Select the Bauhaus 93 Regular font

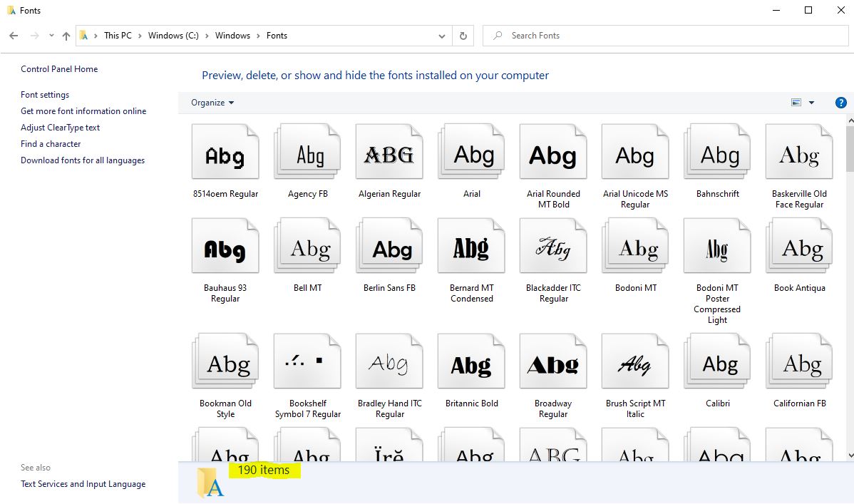click(225, 247)
